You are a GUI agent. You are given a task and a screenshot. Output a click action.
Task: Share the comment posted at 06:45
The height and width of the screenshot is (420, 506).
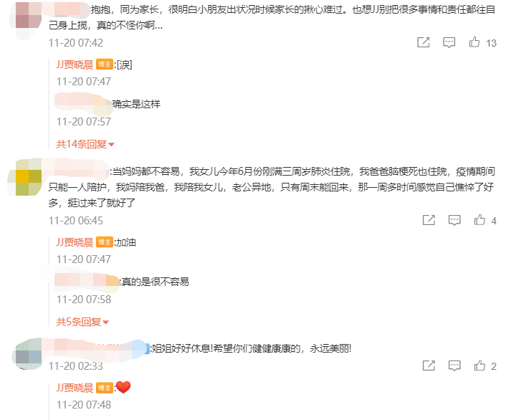429,220
